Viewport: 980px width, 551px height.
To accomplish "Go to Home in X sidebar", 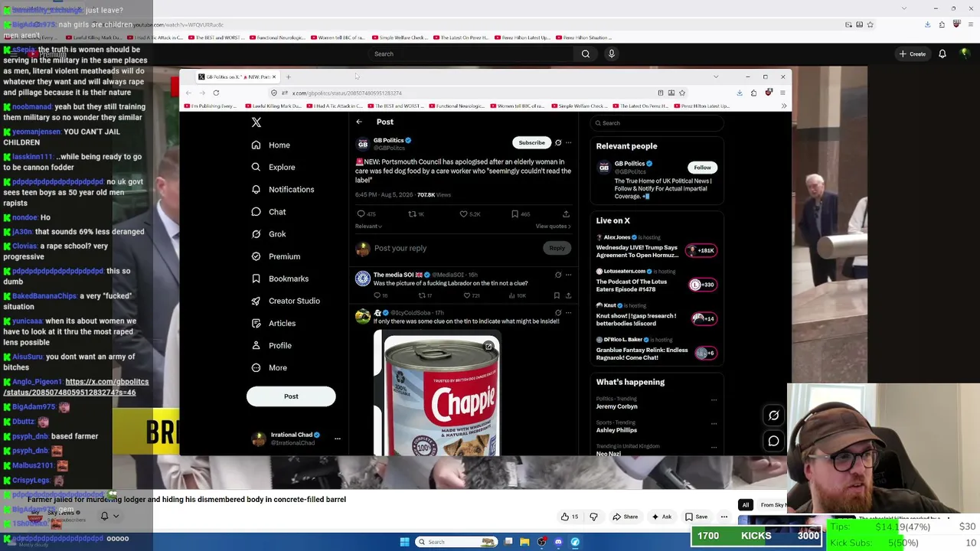I will 271,145.
